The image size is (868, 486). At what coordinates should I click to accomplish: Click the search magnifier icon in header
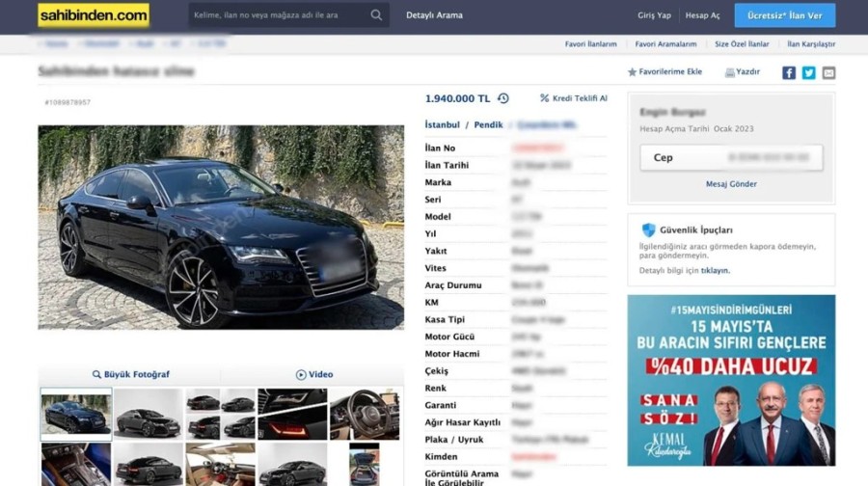click(x=376, y=15)
